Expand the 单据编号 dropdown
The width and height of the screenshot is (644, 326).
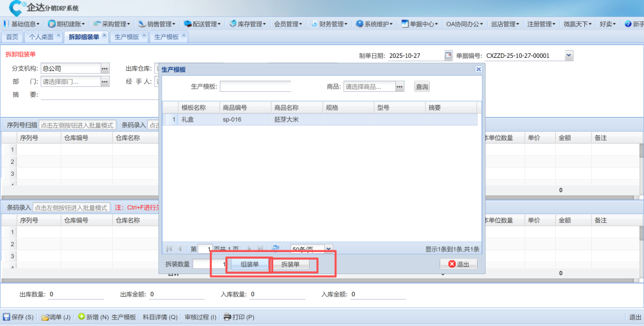569,55
